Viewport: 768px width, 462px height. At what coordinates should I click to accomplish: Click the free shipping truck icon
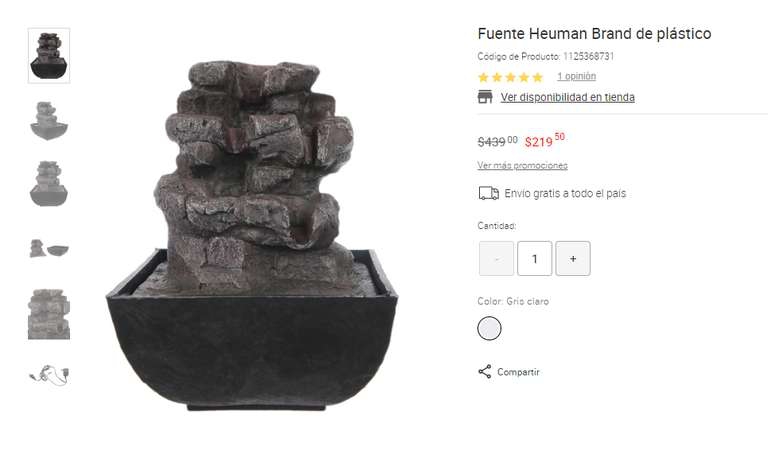(x=488, y=193)
